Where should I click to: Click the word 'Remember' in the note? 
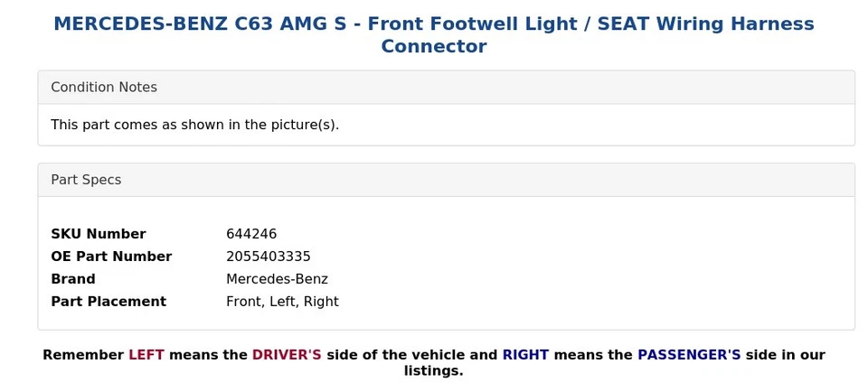pyautogui.click(x=83, y=355)
